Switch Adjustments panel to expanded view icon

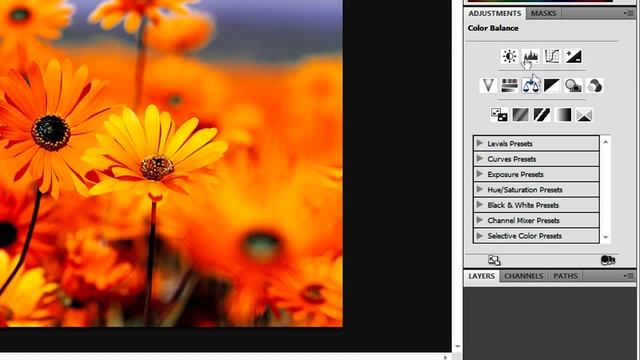click(494, 260)
